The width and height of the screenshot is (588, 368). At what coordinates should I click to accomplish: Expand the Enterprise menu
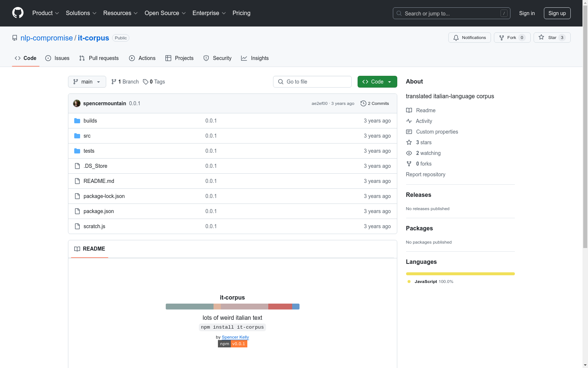[209, 13]
